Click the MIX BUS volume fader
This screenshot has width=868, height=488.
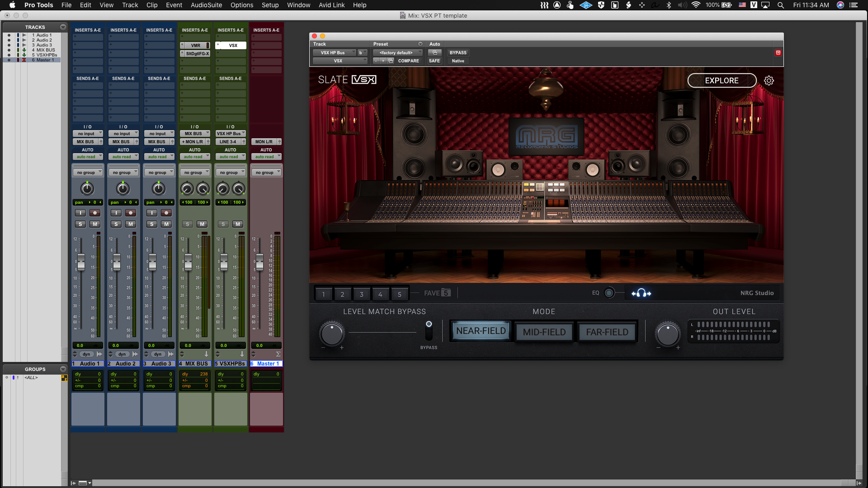point(188,262)
